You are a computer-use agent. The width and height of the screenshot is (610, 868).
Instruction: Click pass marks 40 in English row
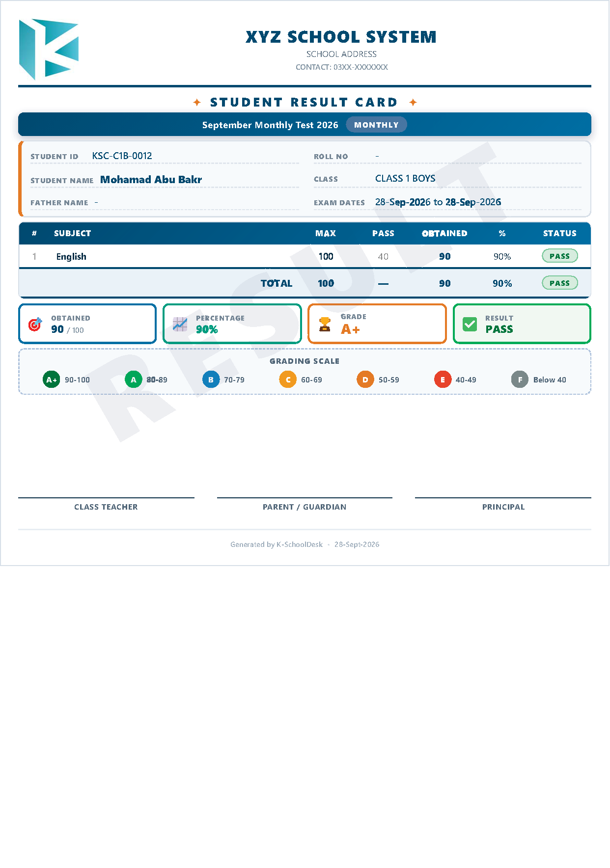click(x=383, y=256)
